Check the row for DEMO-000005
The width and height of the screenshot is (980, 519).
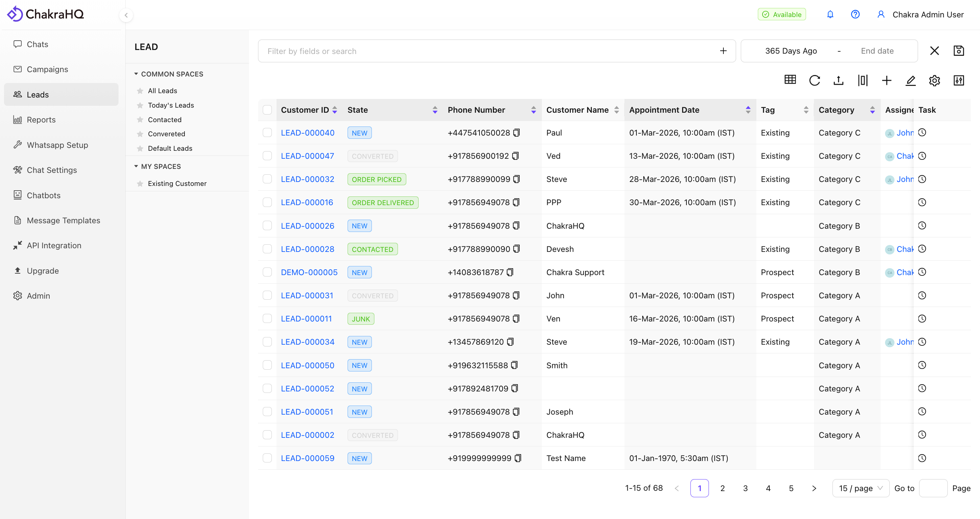click(267, 273)
